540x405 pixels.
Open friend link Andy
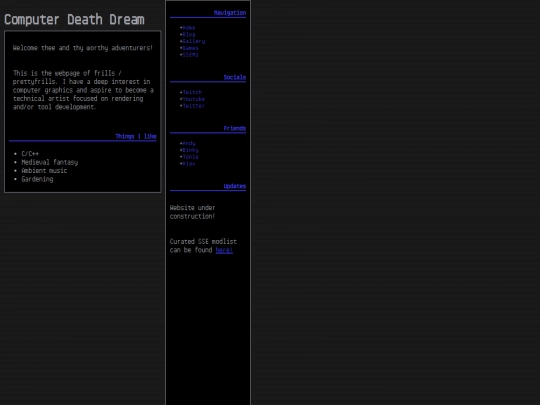pyautogui.click(x=189, y=143)
